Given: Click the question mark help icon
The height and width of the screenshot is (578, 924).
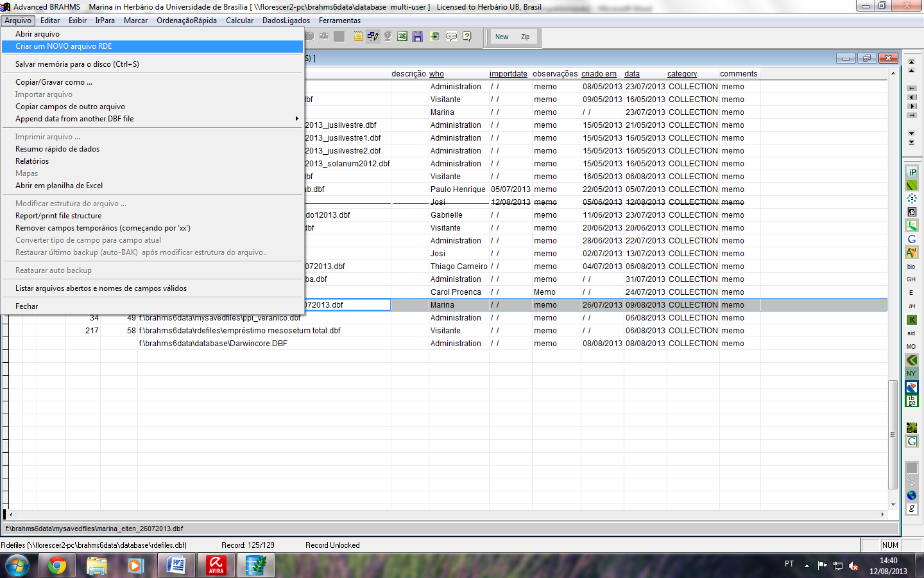Looking at the screenshot, I should [x=467, y=37].
